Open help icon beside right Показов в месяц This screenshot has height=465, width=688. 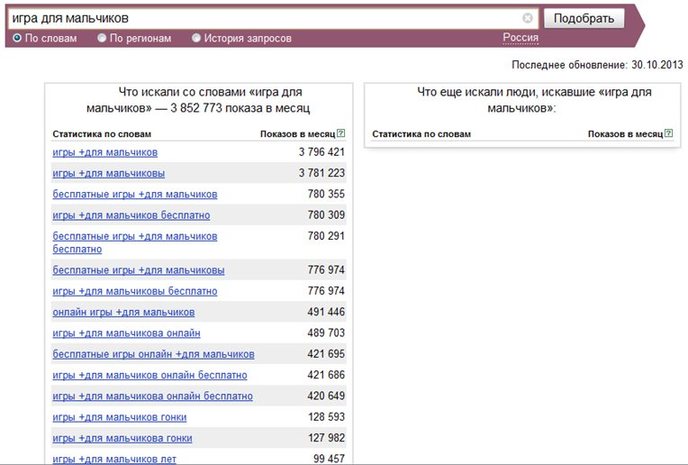669,133
